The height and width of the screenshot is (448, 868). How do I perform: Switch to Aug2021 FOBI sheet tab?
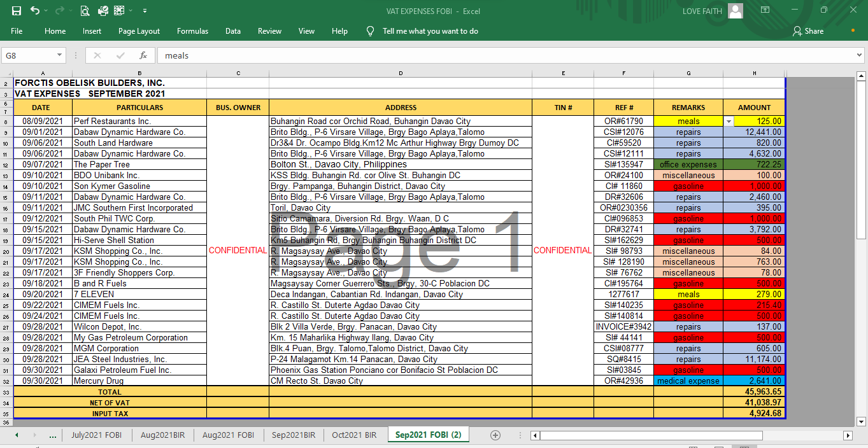(228, 435)
